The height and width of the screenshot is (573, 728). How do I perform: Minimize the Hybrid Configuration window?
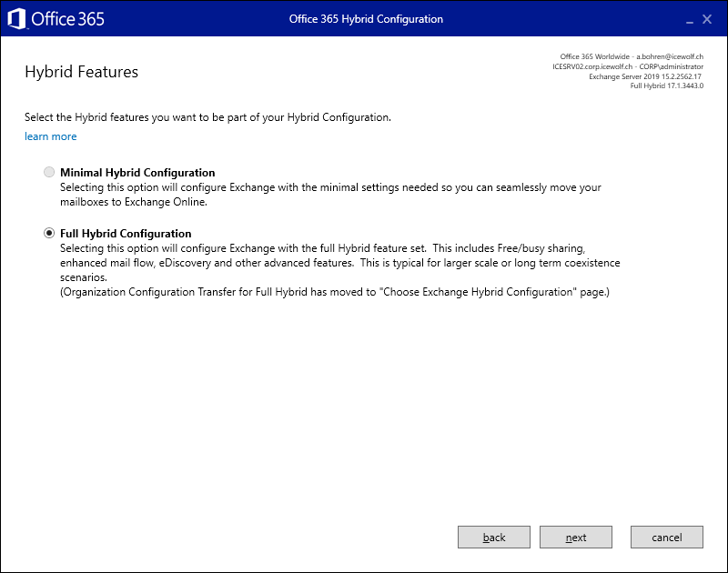tap(690, 20)
